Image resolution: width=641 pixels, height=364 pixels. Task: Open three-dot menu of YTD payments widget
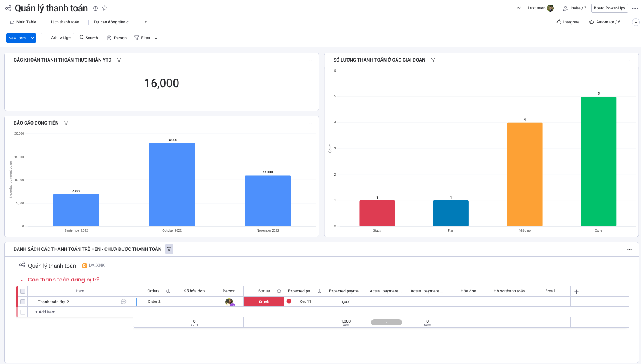point(310,60)
